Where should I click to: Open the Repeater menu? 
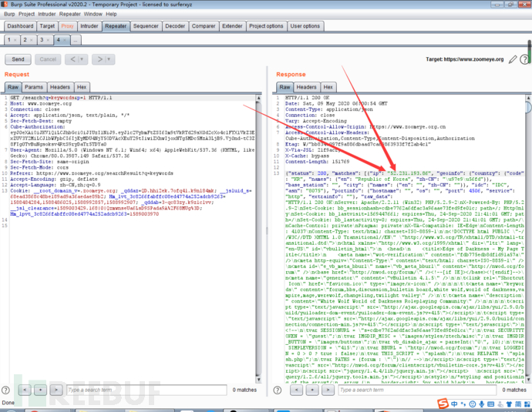tap(70, 14)
